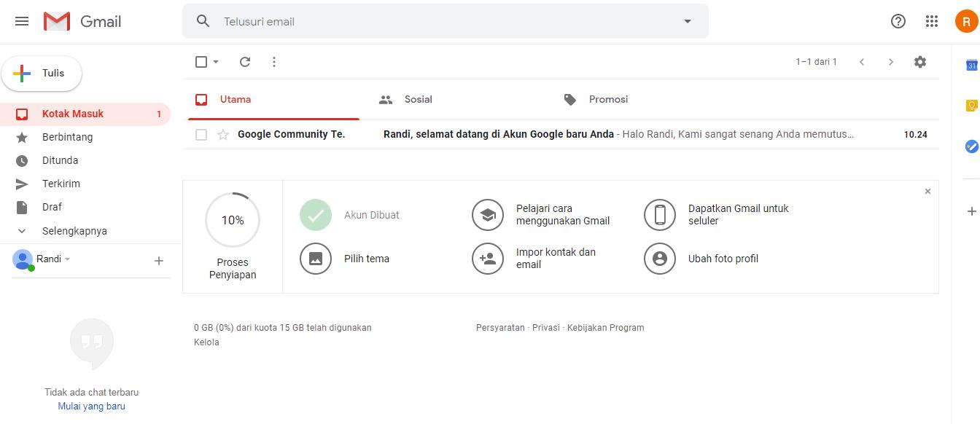Open Google Tasks in side panel
This screenshot has width=980, height=424.
[971, 146]
